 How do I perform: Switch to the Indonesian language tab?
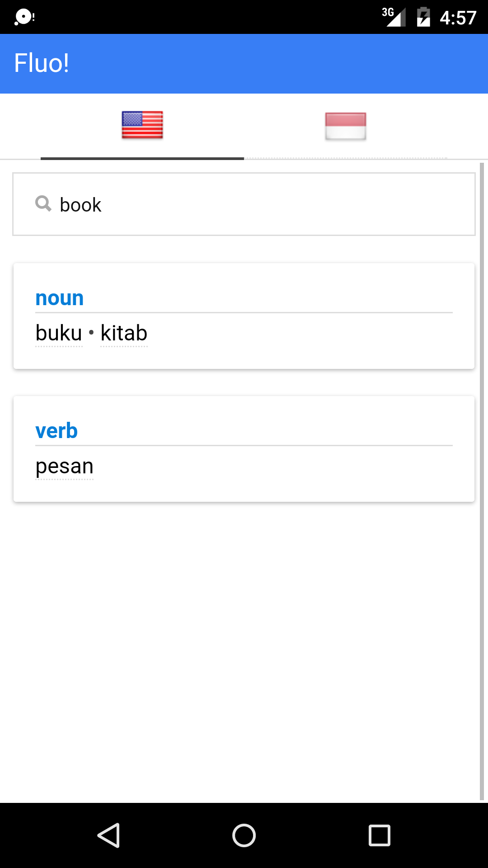(346, 125)
